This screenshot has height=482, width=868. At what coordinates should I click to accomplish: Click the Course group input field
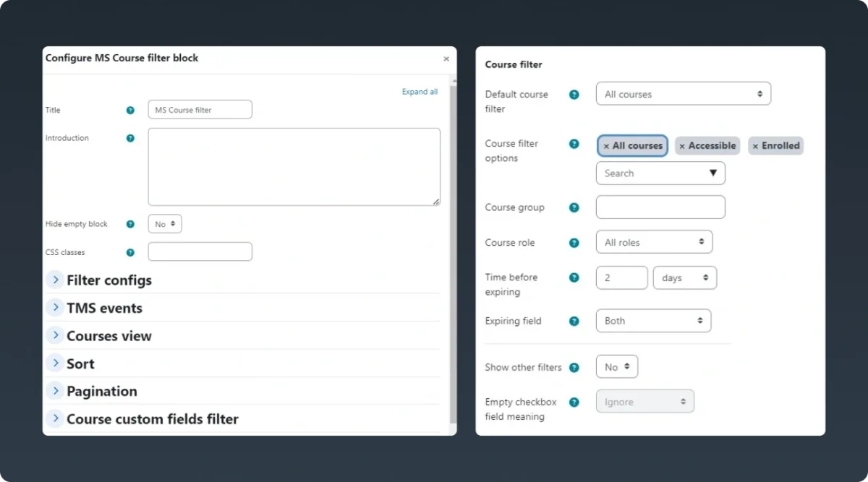[x=660, y=207]
